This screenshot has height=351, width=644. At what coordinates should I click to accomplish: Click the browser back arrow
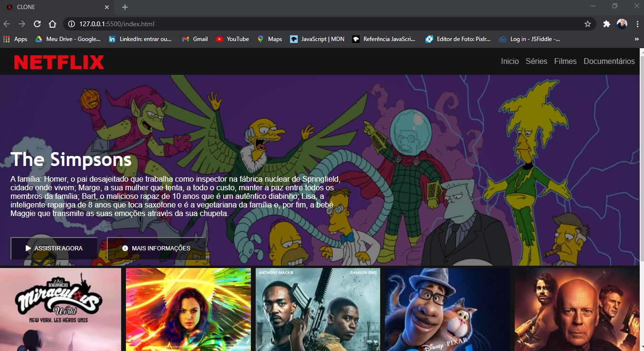7,24
